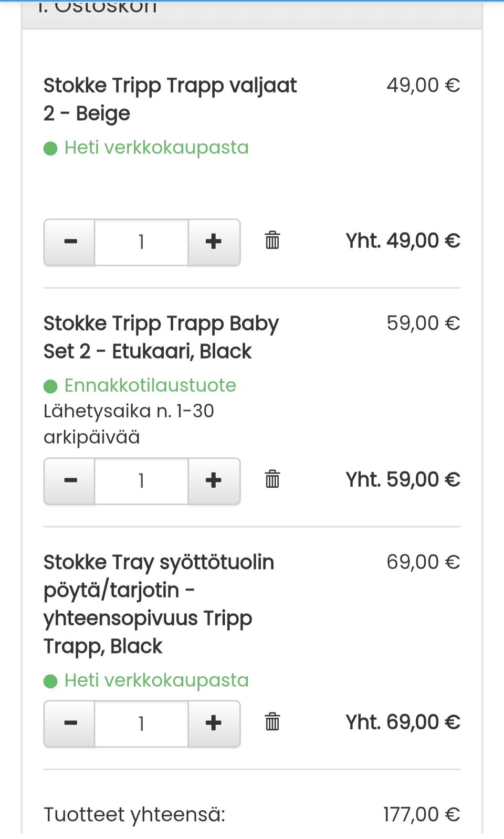Click the Tuotteet yhteensä total row

pyautogui.click(x=134, y=814)
